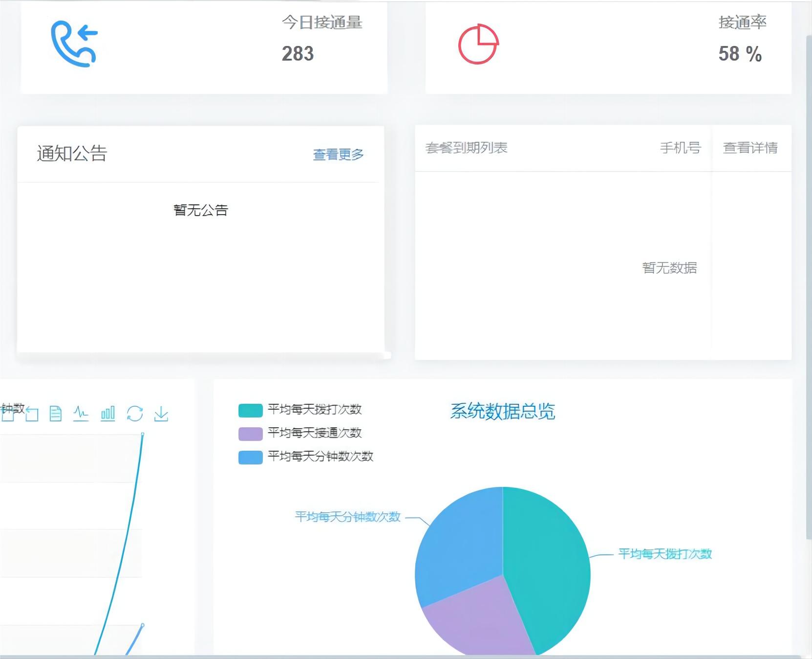Open 查看更多 link in announcements
The width and height of the screenshot is (812, 659).
click(338, 154)
